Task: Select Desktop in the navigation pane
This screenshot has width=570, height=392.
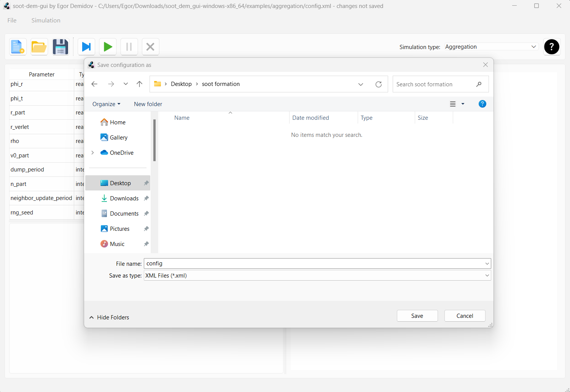Action: (118, 183)
